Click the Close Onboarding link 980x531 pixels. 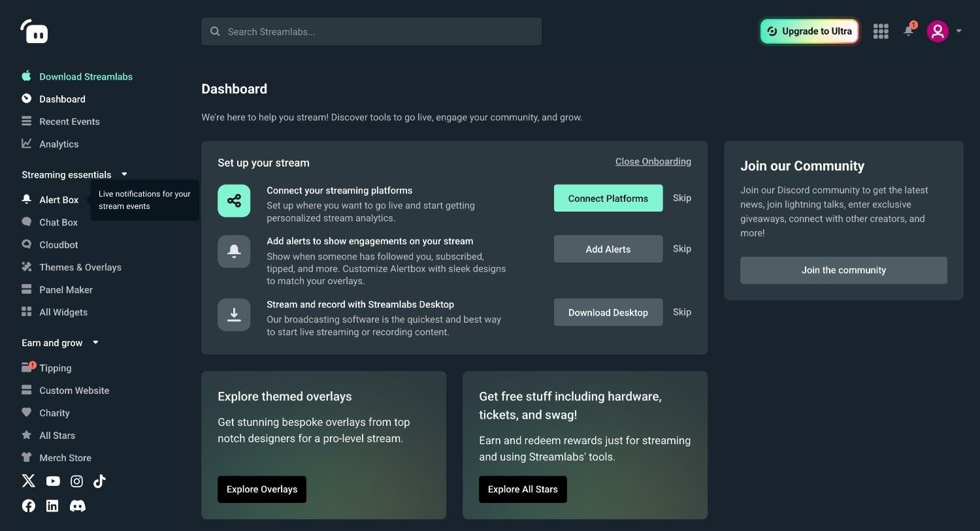click(x=653, y=162)
